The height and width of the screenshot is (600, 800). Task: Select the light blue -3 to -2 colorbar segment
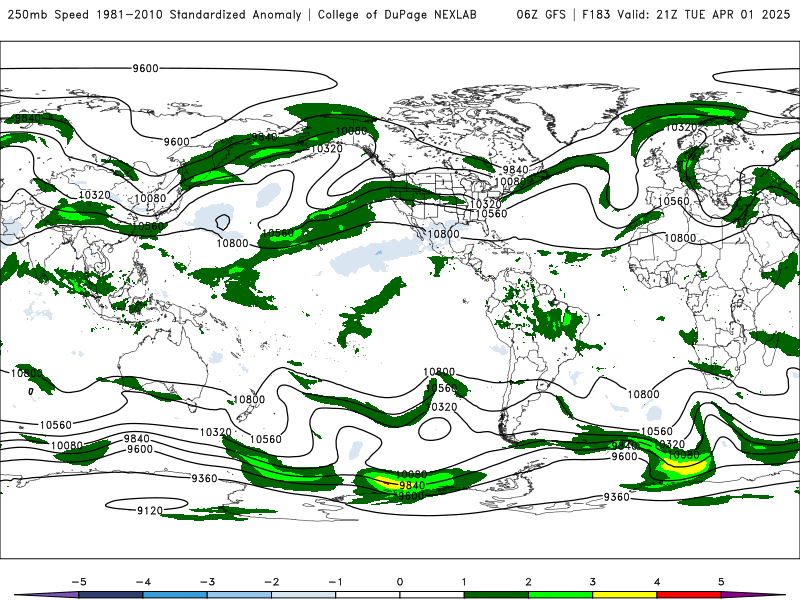239,595
